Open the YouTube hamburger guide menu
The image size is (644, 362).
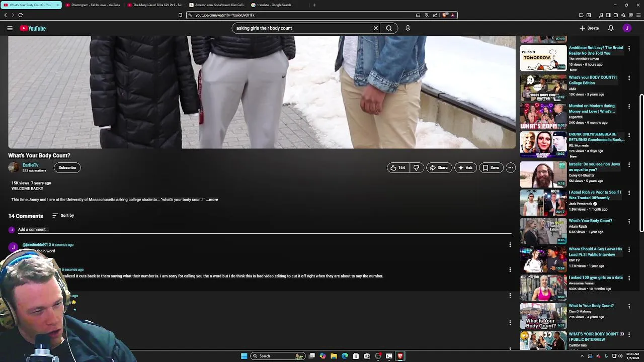click(10, 28)
